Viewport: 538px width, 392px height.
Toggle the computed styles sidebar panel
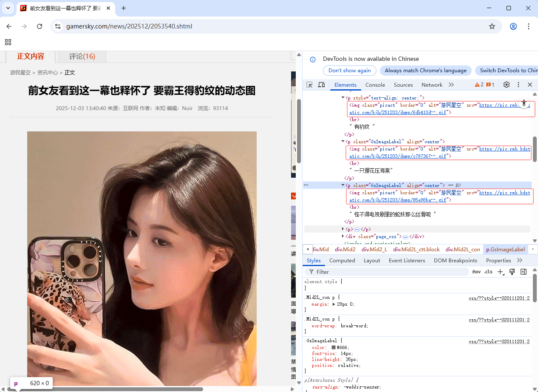click(x=342, y=260)
